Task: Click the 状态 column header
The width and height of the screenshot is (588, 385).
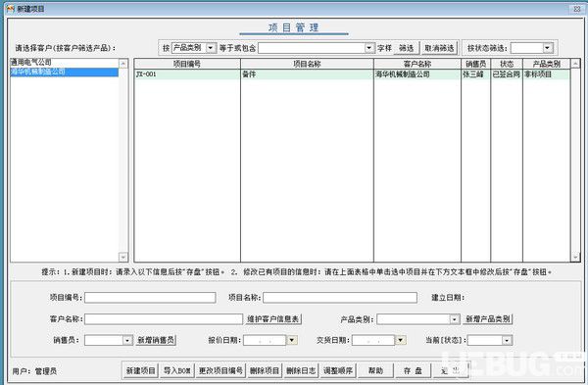Action: (507, 64)
